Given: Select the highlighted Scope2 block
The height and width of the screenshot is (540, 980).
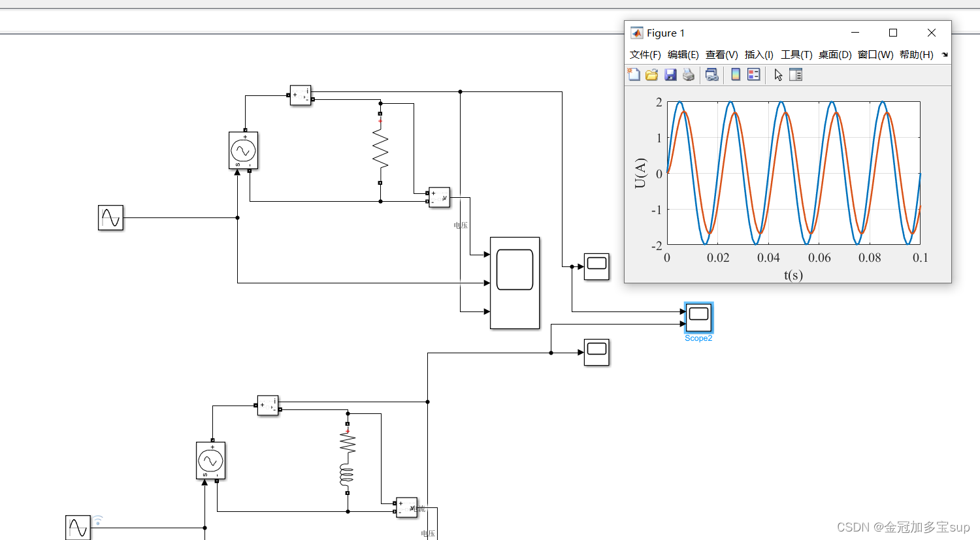Looking at the screenshot, I should tap(698, 318).
